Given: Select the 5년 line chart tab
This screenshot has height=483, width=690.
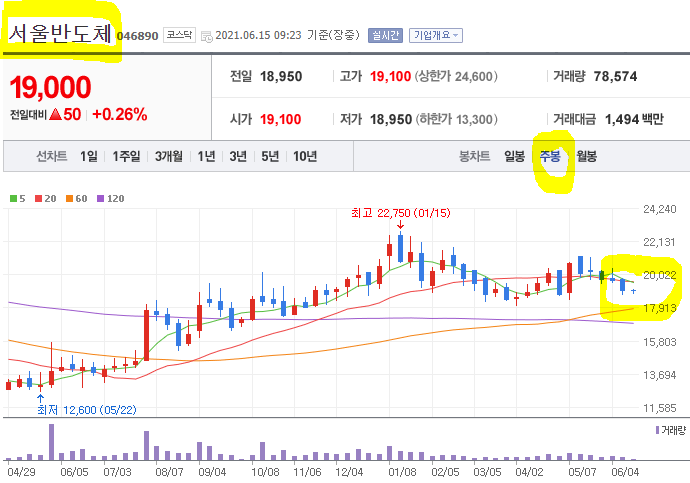Looking at the screenshot, I should (x=270, y=156).
